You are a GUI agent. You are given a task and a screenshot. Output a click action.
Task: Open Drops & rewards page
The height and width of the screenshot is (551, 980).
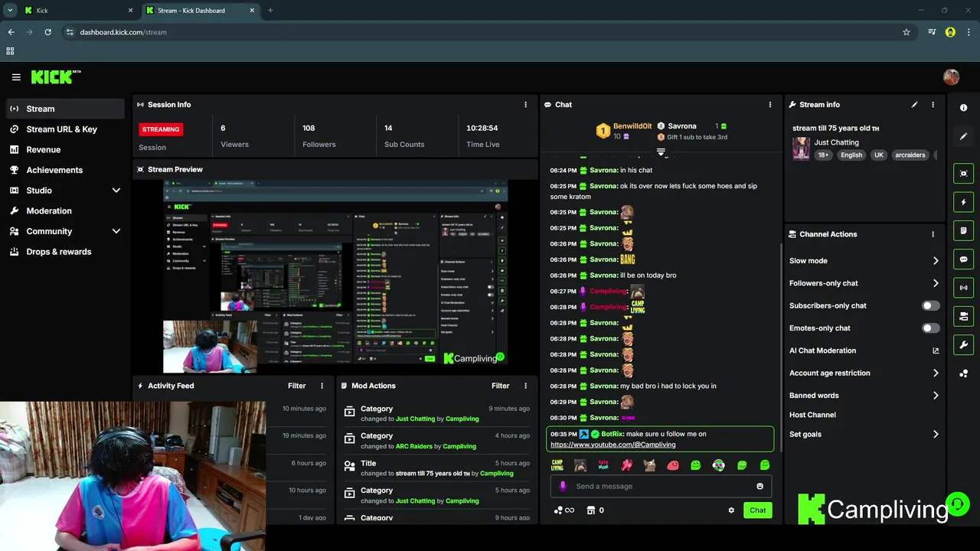65,252
